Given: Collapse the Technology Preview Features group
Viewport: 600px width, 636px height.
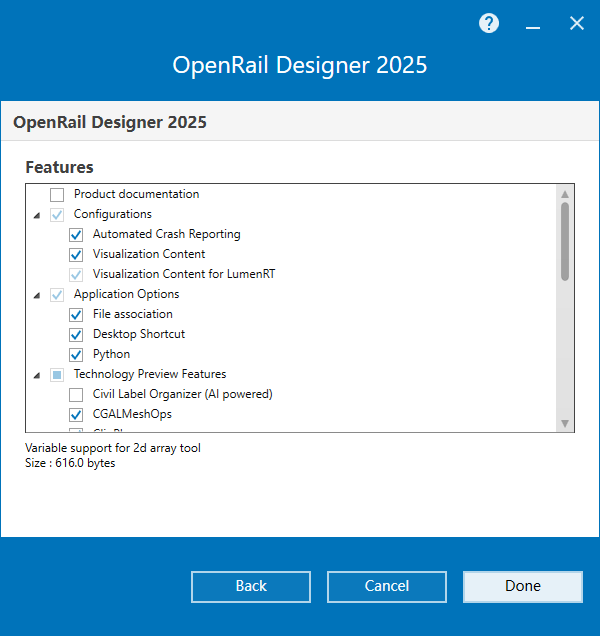Looking at the screenshot, I should pyautogui.click(x=37, y=375).
